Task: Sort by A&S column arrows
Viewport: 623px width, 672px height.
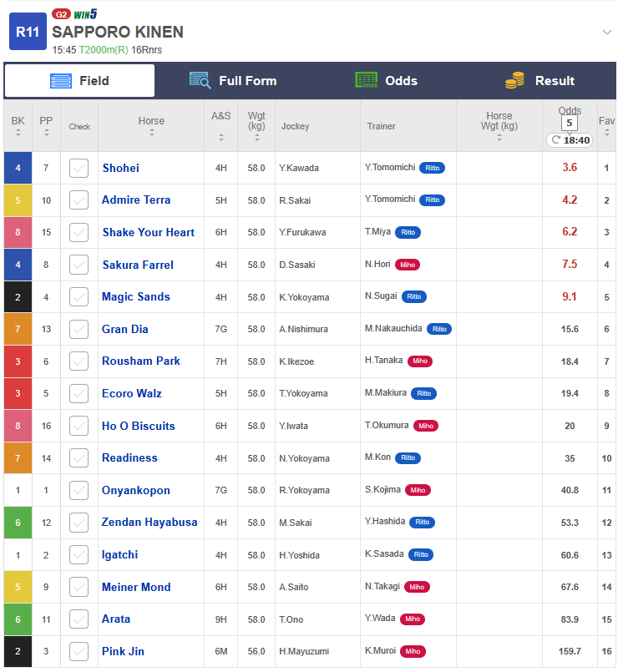Action: tap(220, 137)
